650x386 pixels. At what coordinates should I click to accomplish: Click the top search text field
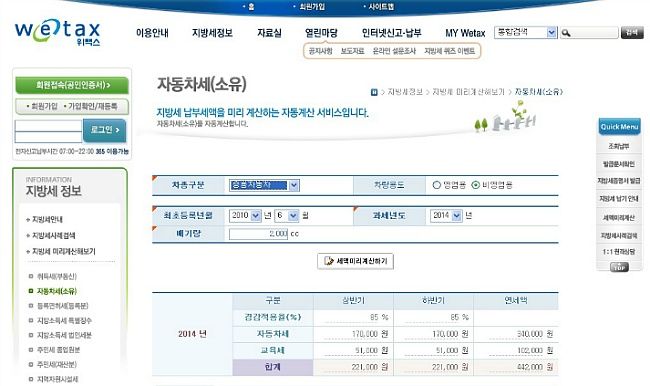589,33
